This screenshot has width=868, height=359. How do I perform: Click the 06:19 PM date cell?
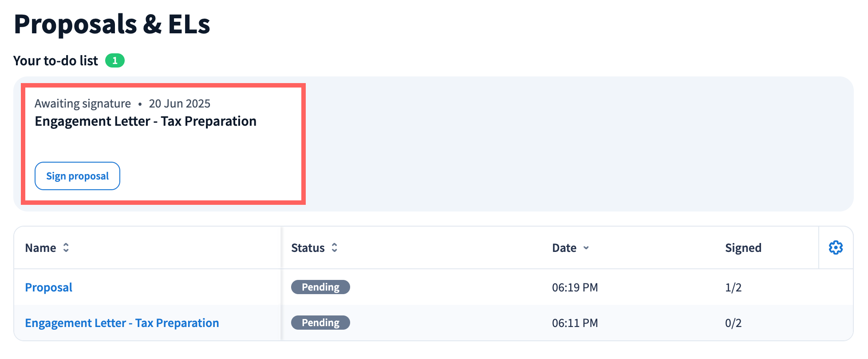point(575,287)
